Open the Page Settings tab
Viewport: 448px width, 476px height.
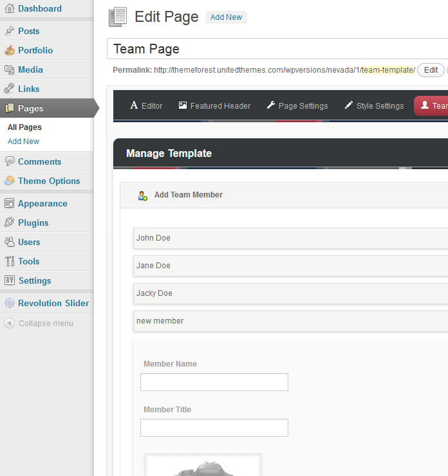297,105
